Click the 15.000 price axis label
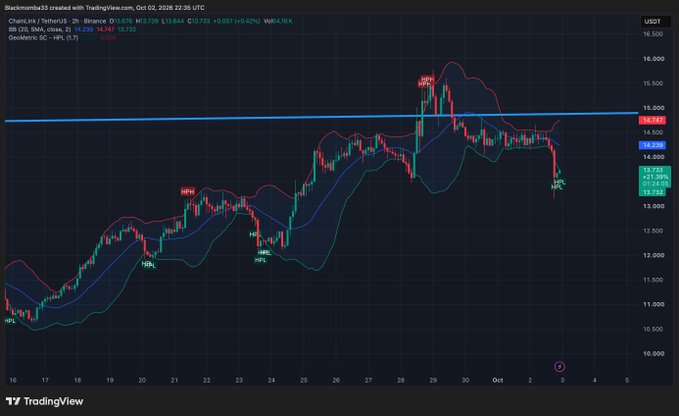Viewport: 679px width, 416px height. click(x=653, y=108)
